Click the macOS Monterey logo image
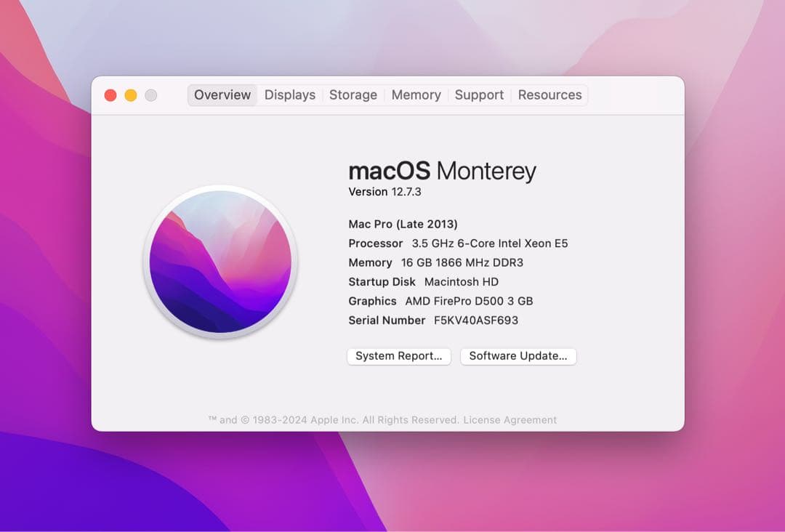Image resolution: width=785 pixels, height=532 pixels. pos(220,261)
